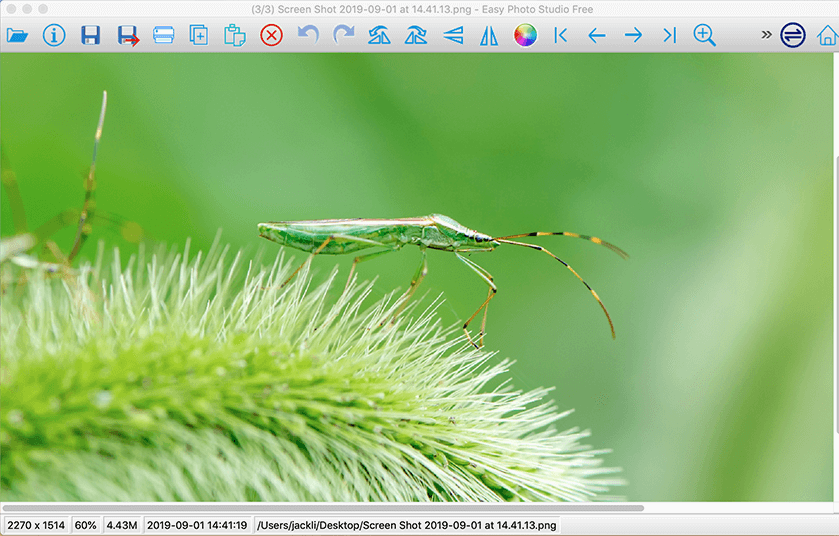Save the current image
The height and width of the screenshot is (536, 839).
pyautogui.click(x=91, y=36)
